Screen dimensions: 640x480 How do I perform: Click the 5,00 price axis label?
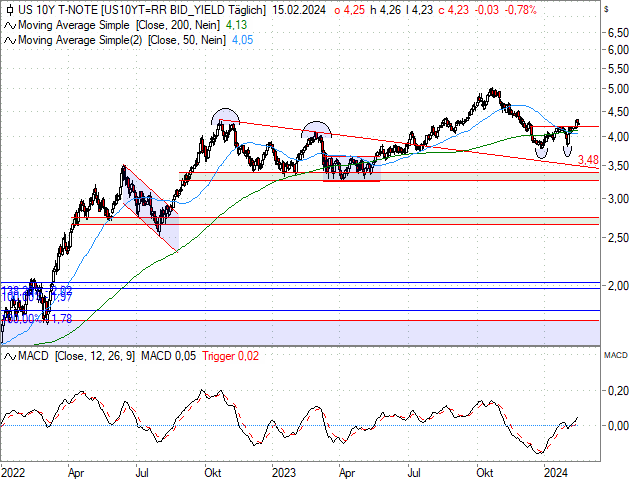[618, 89]
